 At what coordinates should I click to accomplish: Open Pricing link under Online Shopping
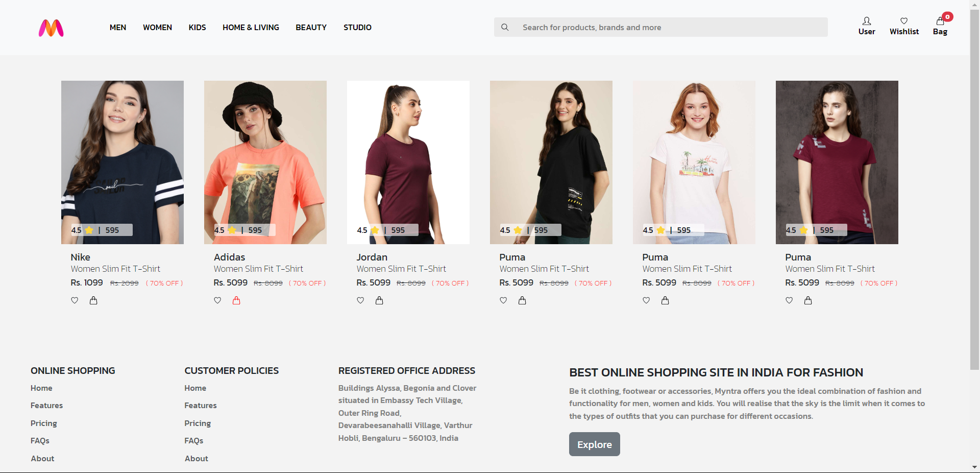pyautogui.click(x=43, y=423)
